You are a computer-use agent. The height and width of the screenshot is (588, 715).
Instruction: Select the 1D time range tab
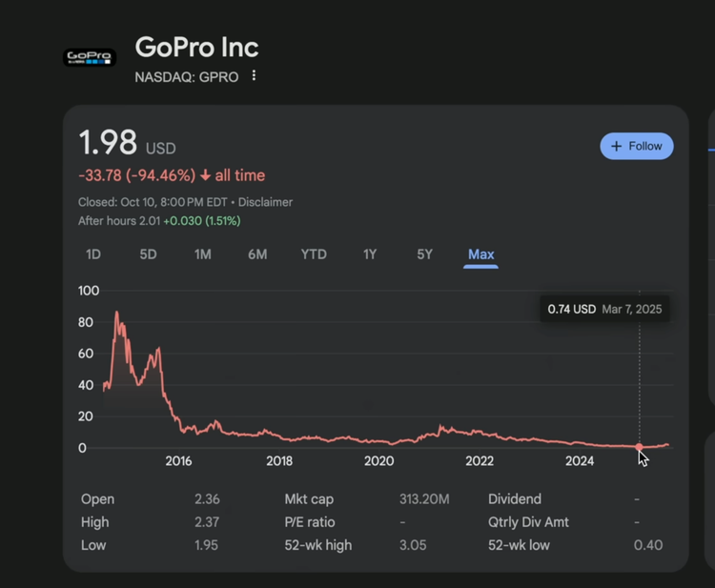[93, 254]
